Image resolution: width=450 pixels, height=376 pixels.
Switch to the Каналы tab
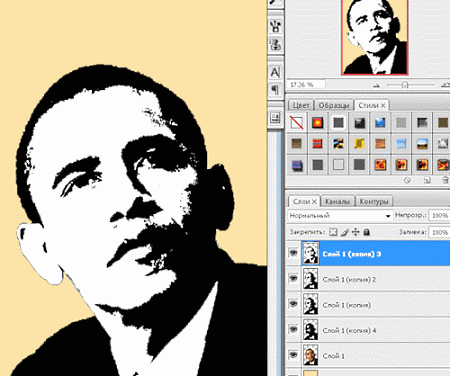click(x=337, y=202)
